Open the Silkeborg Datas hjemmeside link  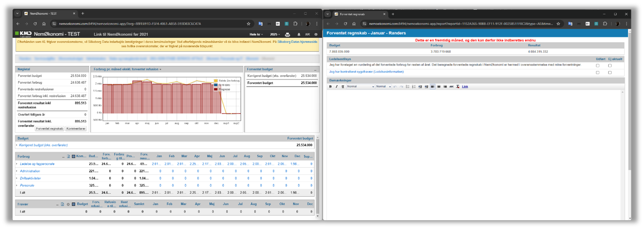pos(297,42)
